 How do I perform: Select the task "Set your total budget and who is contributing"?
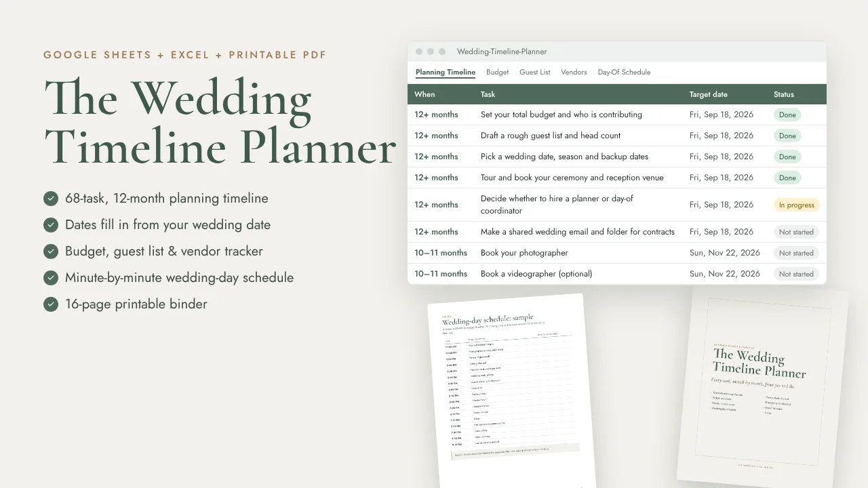coord(561,115)
